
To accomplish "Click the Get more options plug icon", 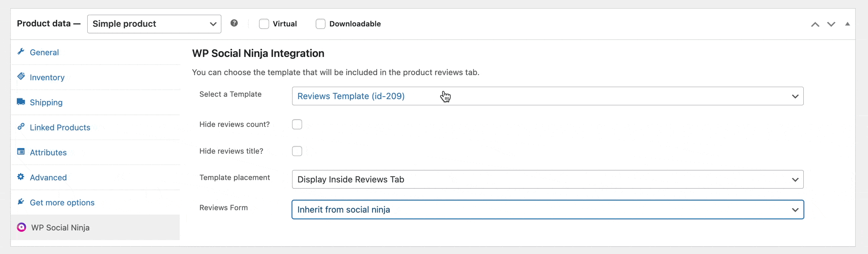I will click(21, 202).
